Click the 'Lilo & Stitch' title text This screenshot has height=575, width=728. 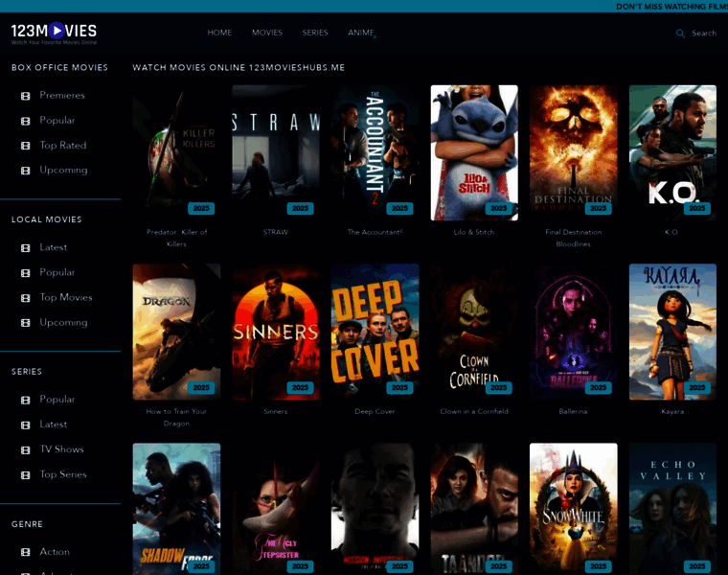coord(474,232)
